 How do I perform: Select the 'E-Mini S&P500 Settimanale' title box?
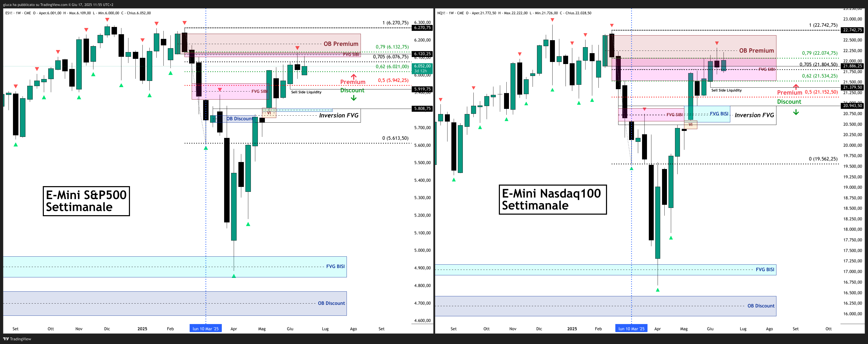(86, 201)
